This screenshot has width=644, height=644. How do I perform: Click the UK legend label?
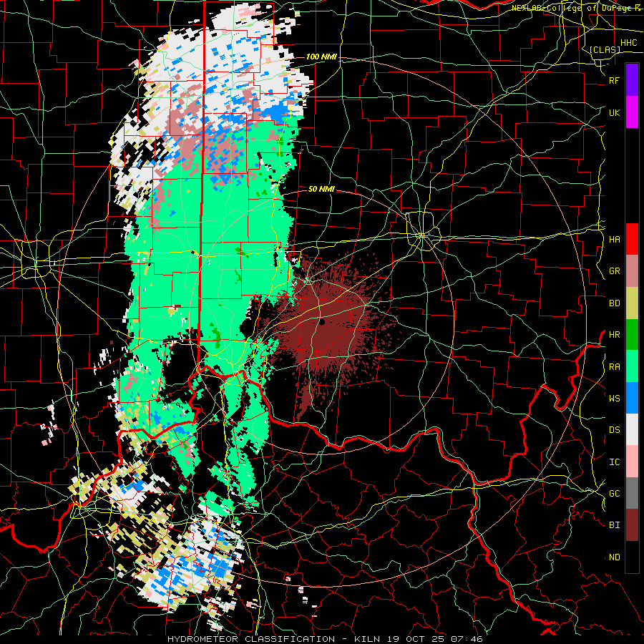point(614,112)
